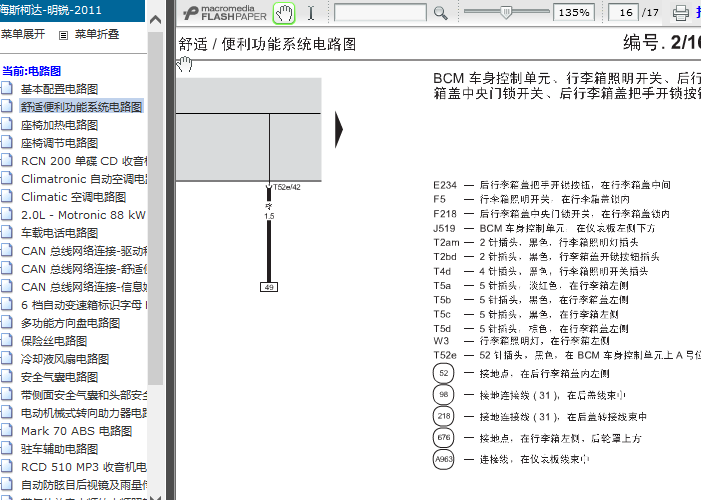701x500 pixels.
Task: Click the icon beside 菜单折叠
Action: point(63,35)
